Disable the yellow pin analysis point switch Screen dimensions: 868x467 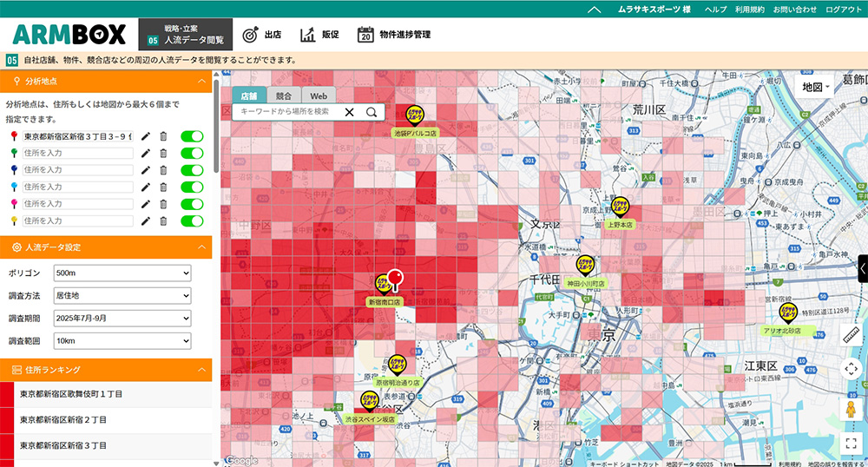[192, 220]
